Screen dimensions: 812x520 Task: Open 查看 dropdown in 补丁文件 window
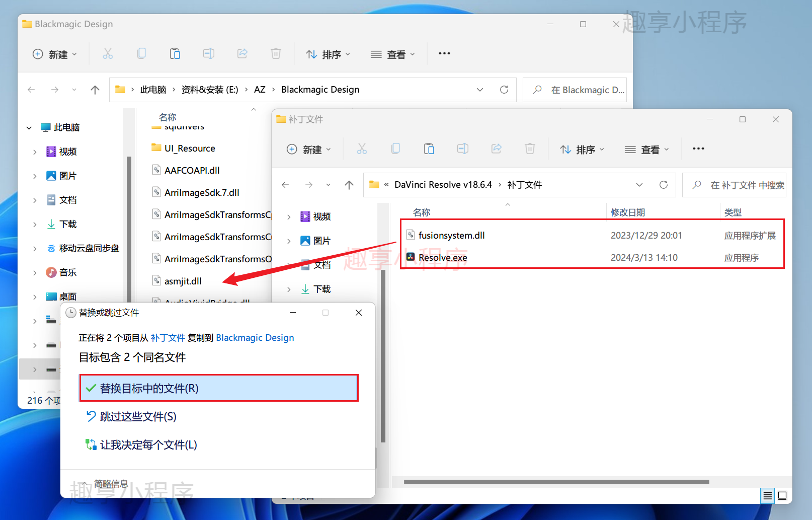pyautogui.click(x=647, y=149)
